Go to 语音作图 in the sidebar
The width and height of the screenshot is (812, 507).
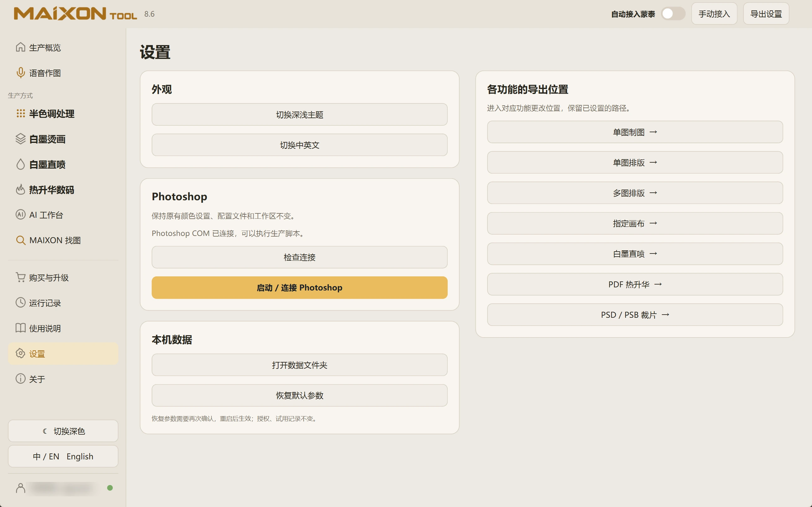coord(63,73)
